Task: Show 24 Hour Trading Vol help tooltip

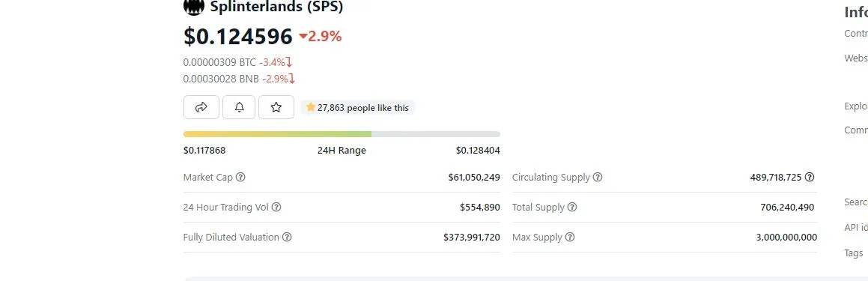Action: coord(276,208)
